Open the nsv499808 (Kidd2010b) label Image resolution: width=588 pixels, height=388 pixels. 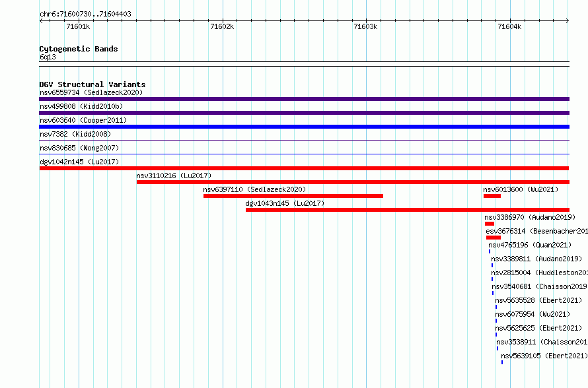[x=81, y=106]
